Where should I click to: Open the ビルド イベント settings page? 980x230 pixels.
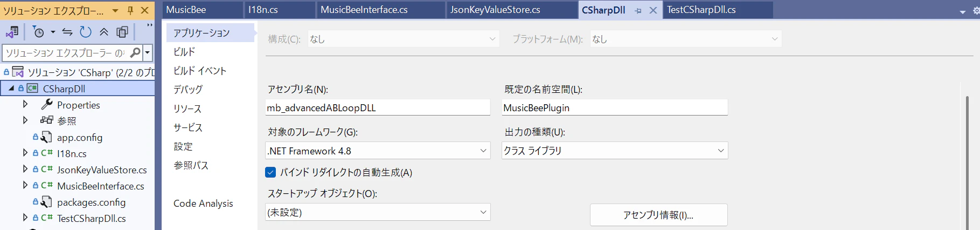[200, 71]
